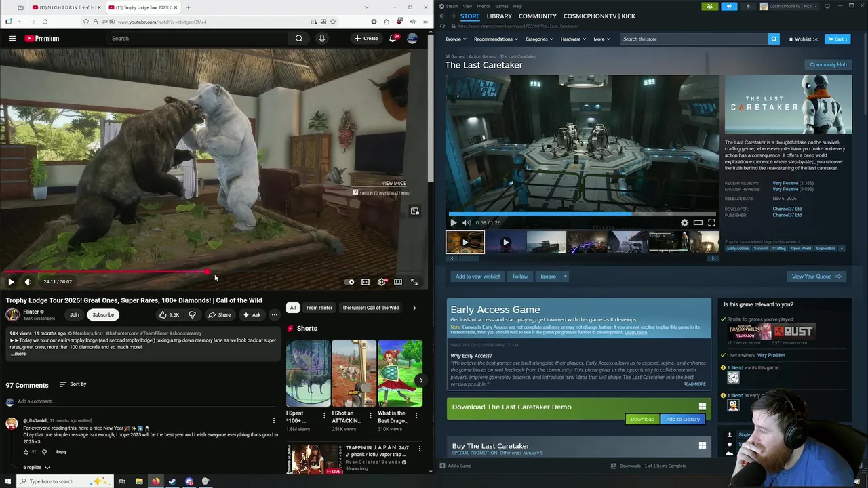
Task: Like the Trophy Lodge Tour video
Action: [x=169, y=314]
